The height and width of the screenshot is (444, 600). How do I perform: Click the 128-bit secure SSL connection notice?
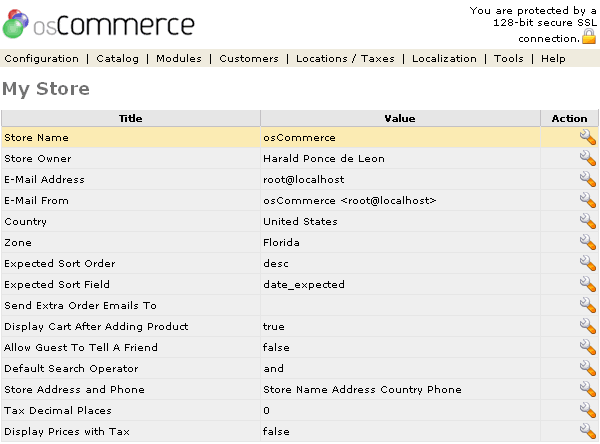point(533,24)
